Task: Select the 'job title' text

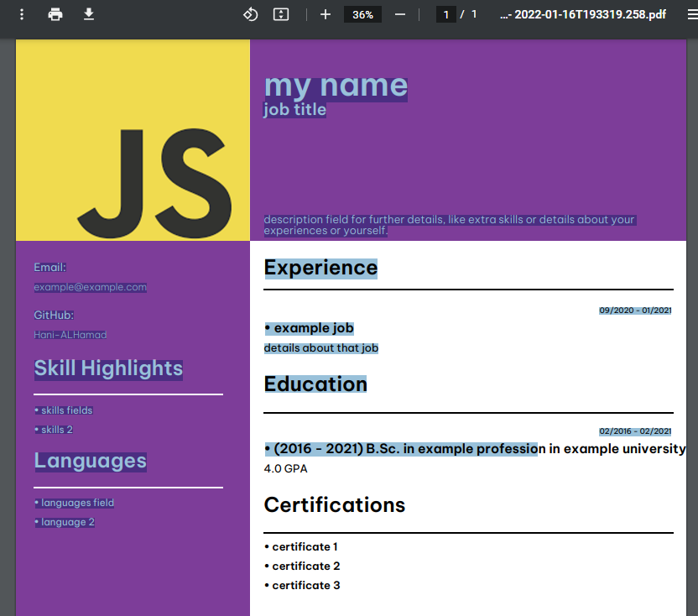Action: coord(294,110)
